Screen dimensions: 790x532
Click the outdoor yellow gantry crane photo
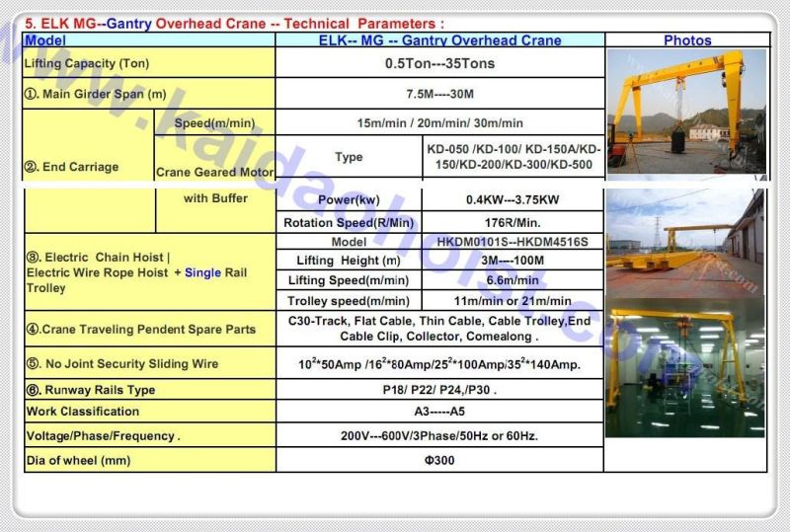click(x=686, y=112)
